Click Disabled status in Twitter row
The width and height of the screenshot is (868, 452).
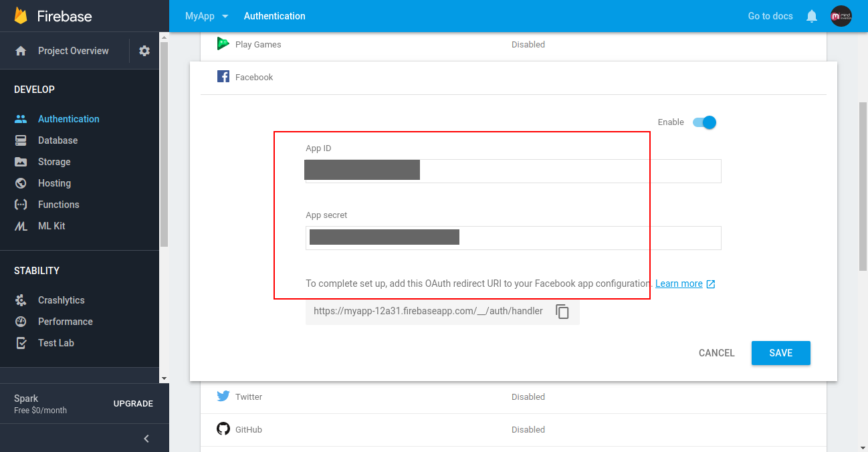(x=528, y=397)
